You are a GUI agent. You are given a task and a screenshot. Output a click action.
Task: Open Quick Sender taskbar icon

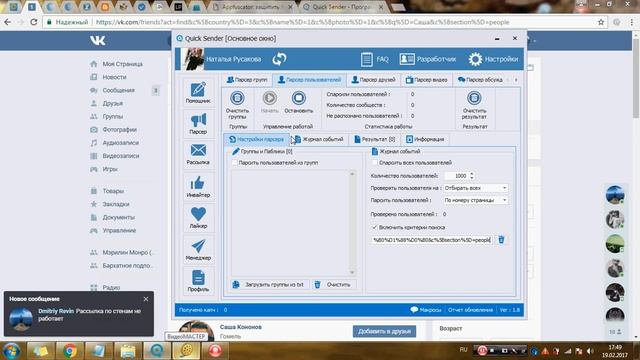coord(157,351)
